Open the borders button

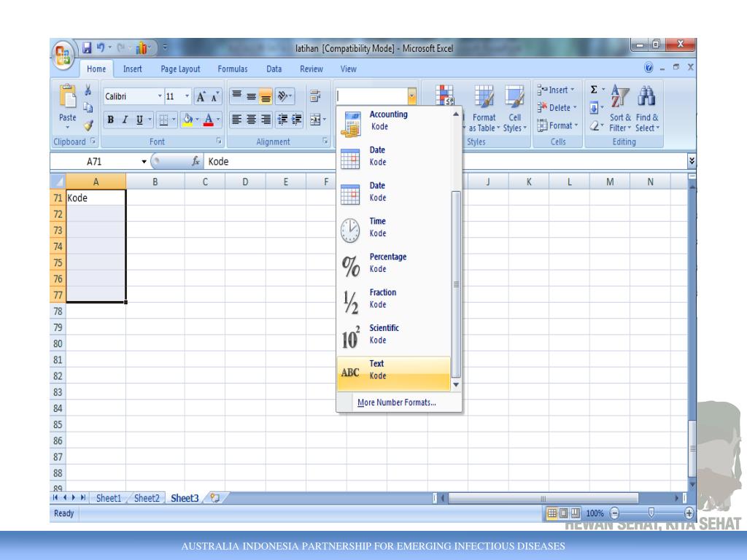click(x=163, y=120)
